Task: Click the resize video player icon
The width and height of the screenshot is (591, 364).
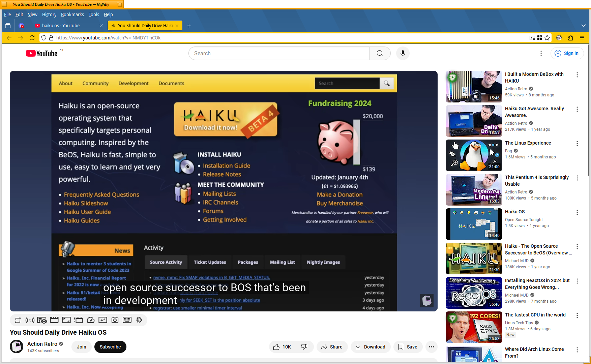Action: coord(66,320)
